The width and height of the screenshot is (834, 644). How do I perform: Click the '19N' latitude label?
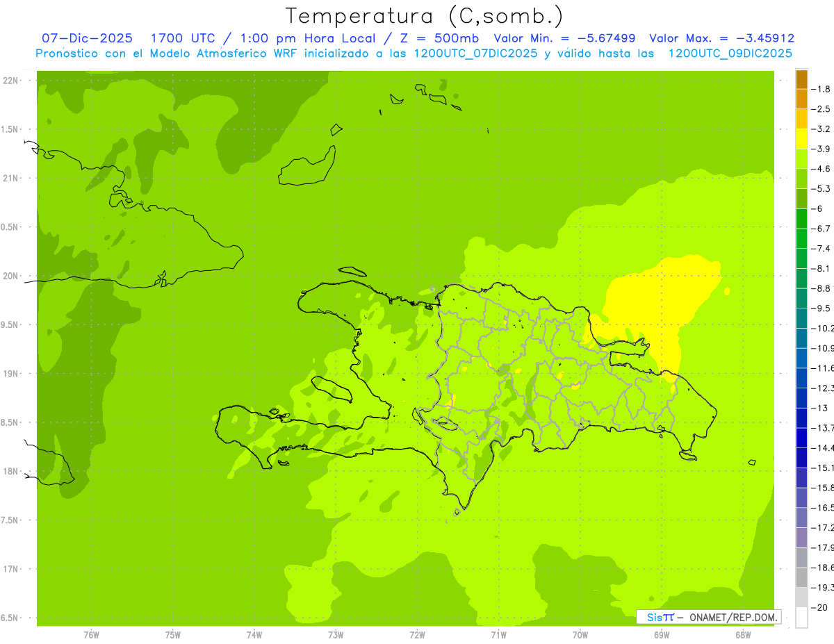(x=11, y=374)
